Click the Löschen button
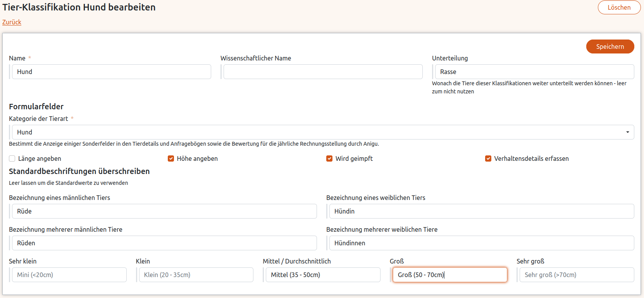This screenshot has height=298, width=644. click(619, 7)
